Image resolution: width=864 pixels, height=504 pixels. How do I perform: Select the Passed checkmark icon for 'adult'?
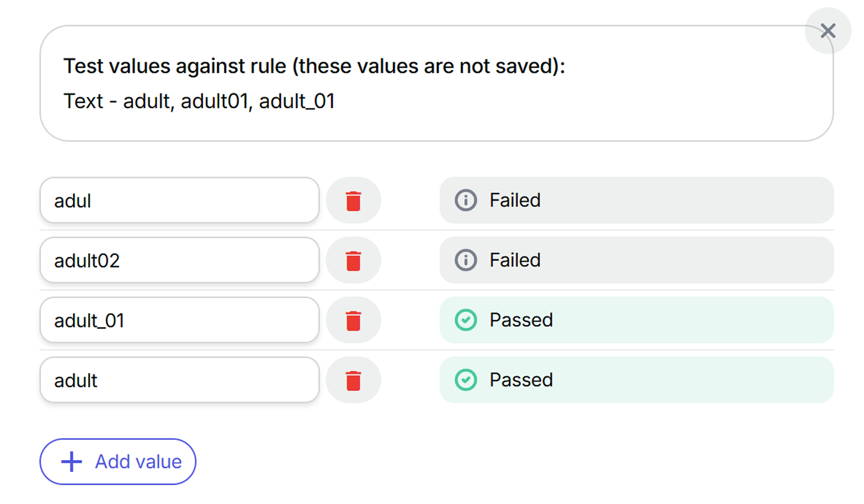click(466, 380)
